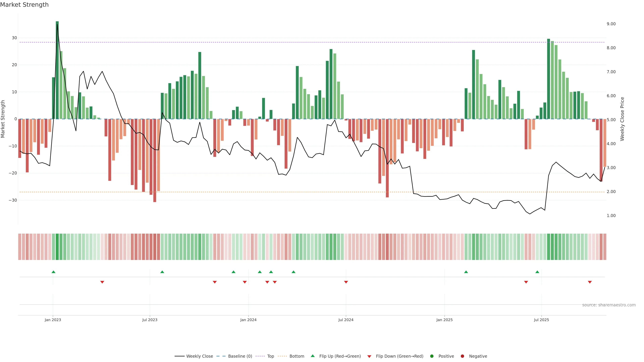644x362 pixels.
Task: Click the Flip Up green triangle legend icon
Action: (x=312, y=356)
